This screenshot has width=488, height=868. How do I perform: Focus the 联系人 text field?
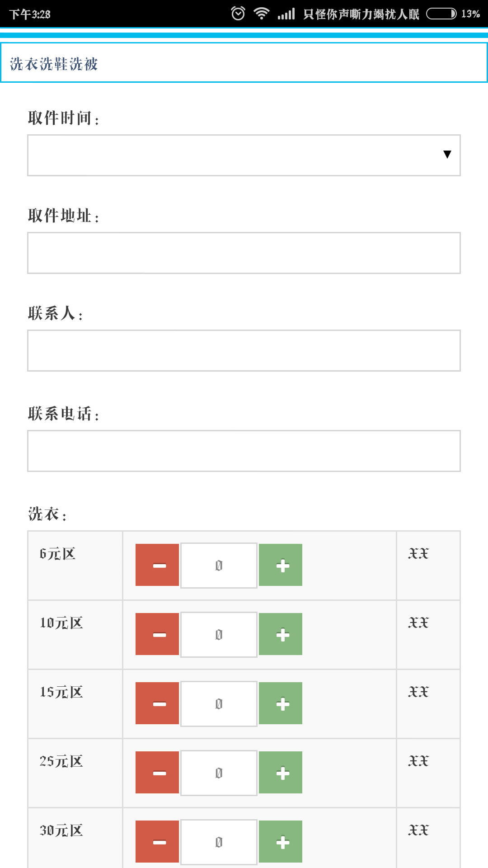(244, 350)
